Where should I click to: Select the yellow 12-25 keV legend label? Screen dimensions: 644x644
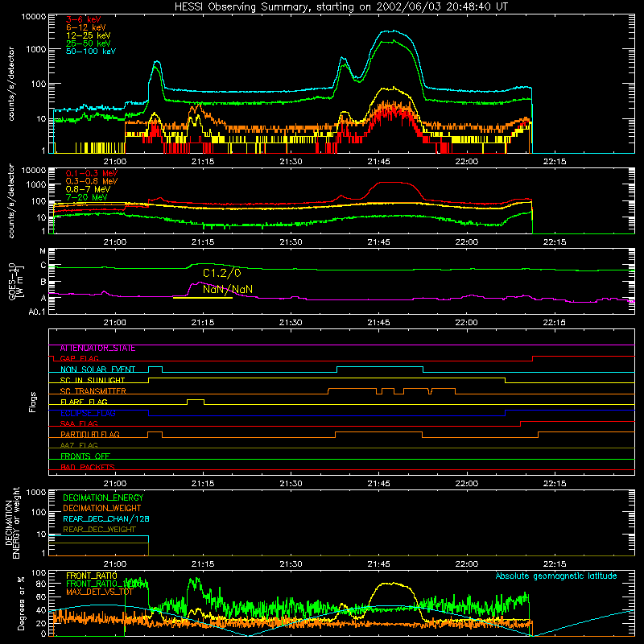click(x=88, y=35)
